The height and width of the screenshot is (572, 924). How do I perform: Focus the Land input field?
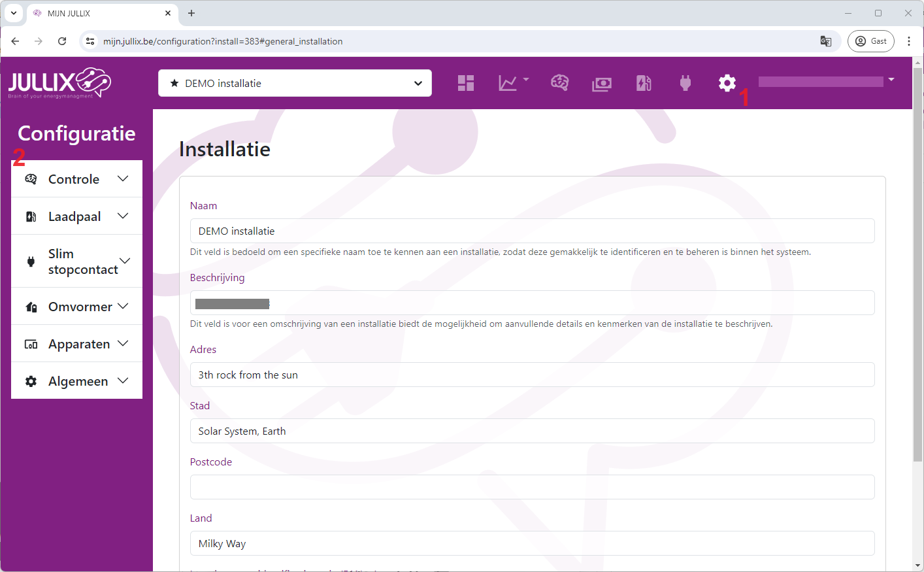click(x=532, y=543)
